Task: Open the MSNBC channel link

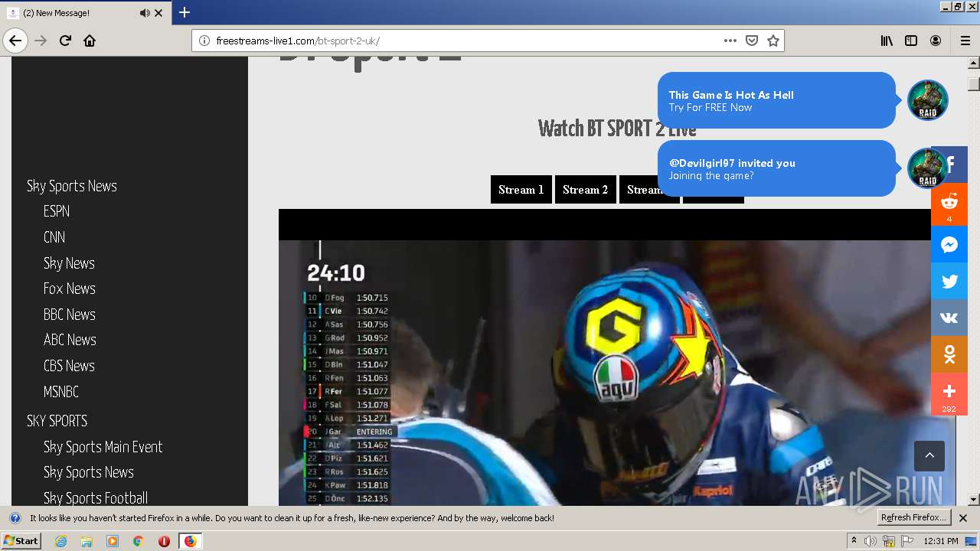Action: point(61,392)
